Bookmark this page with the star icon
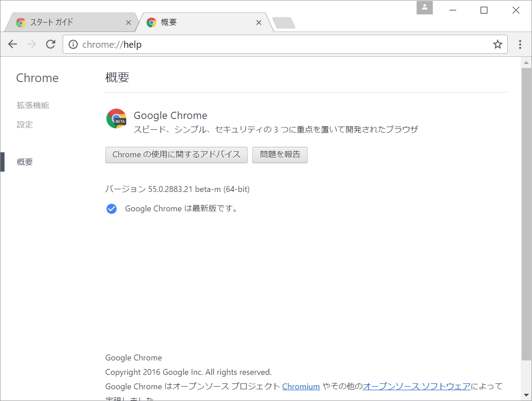The image size is (532, 401). click(x=498, y=44)
